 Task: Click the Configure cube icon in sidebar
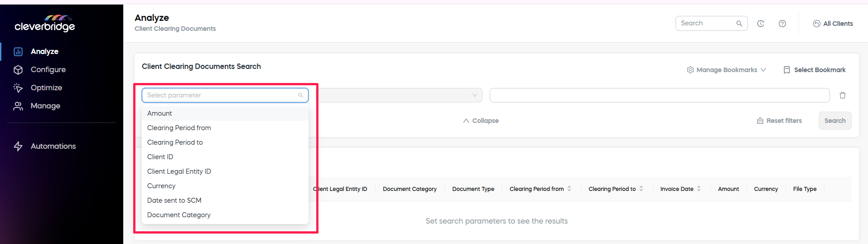(18, 70)
